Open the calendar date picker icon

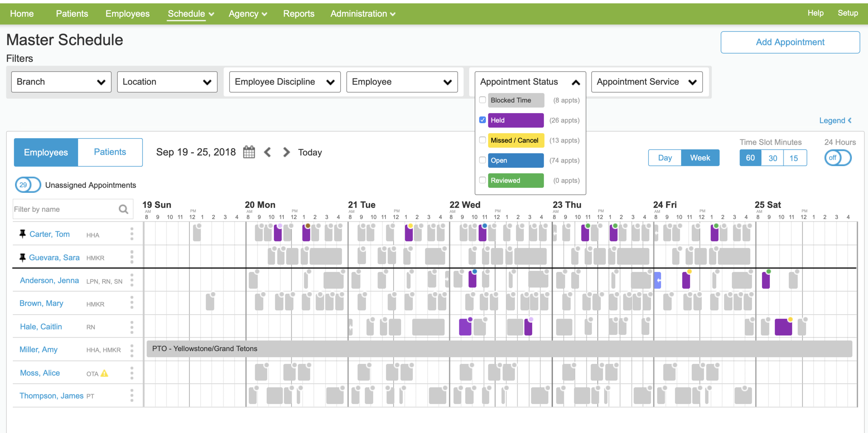(x=249, y=152)
